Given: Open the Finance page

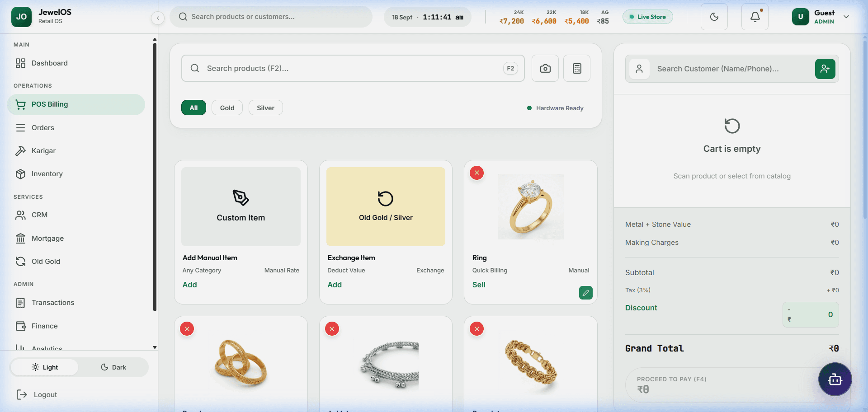Looking at the screenshot, I should pyautogui.click(x=76, y=326).
